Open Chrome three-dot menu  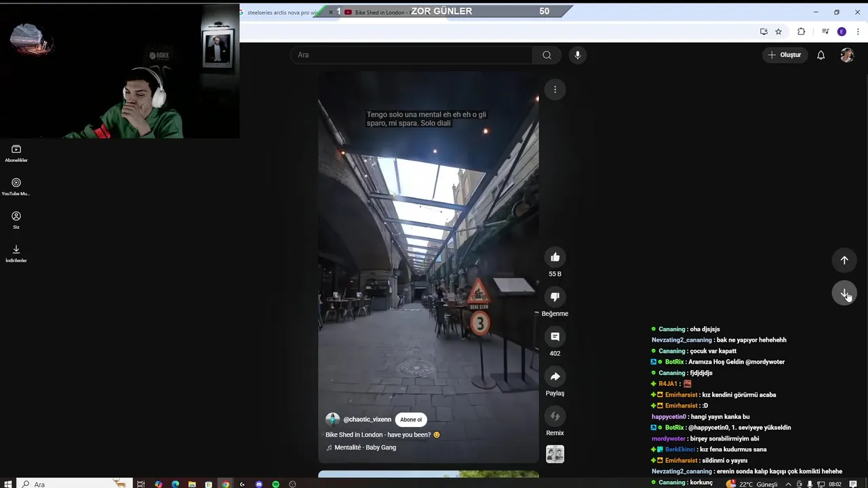coord(858,31)
